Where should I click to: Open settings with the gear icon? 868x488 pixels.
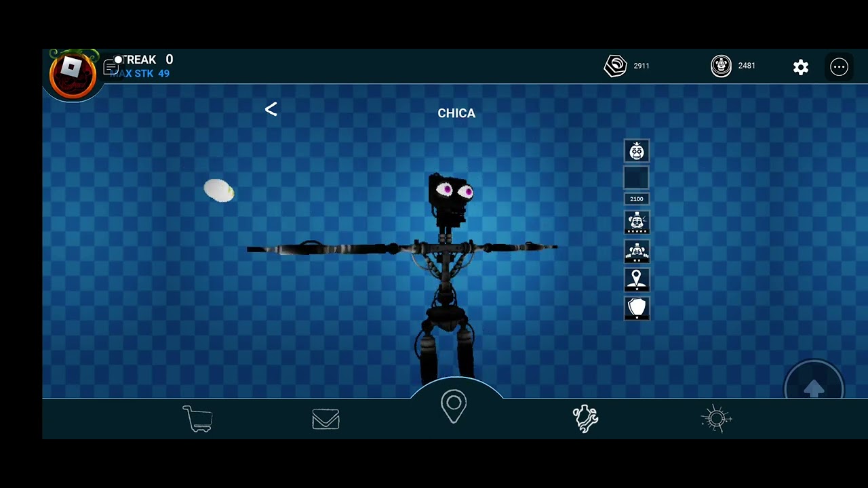pos(801,66)
